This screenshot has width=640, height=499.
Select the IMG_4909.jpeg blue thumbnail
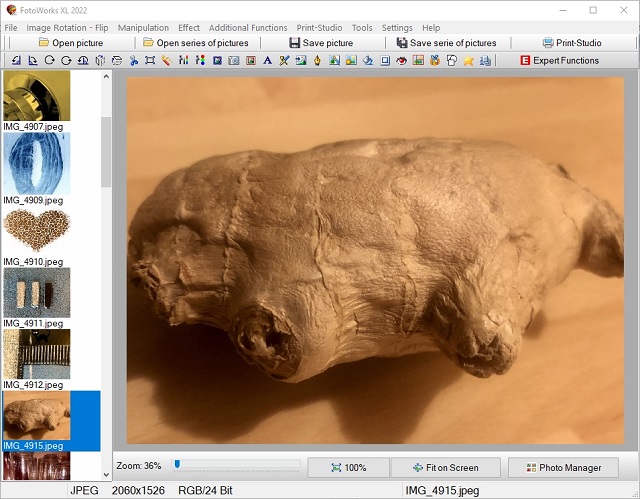tap(36, 163)
